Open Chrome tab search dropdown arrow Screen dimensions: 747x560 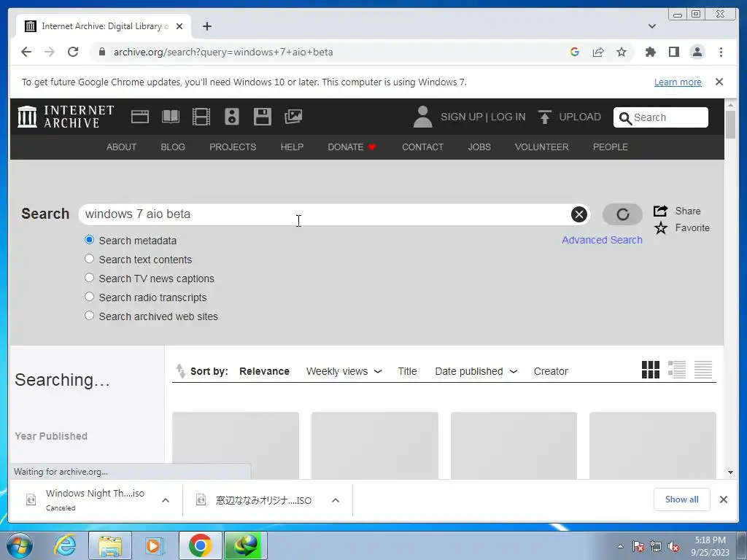(652, 26)
